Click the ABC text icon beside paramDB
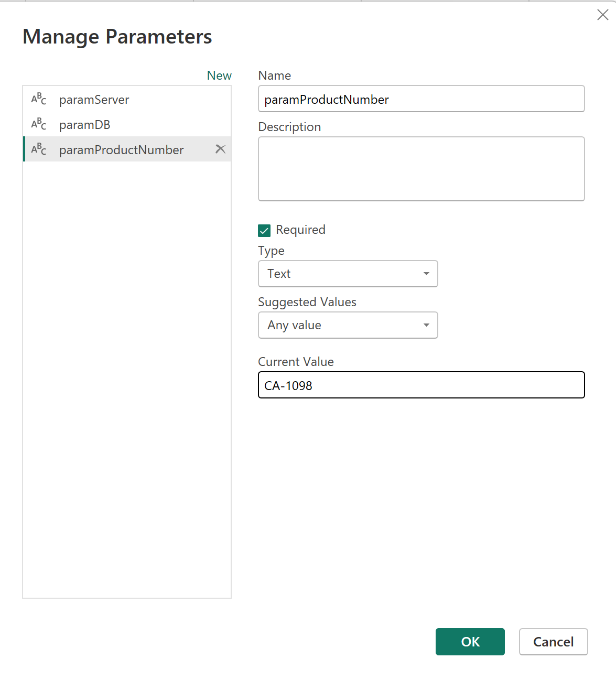The image size is (616, 680). pyautogui.click(x=38, y=124)
